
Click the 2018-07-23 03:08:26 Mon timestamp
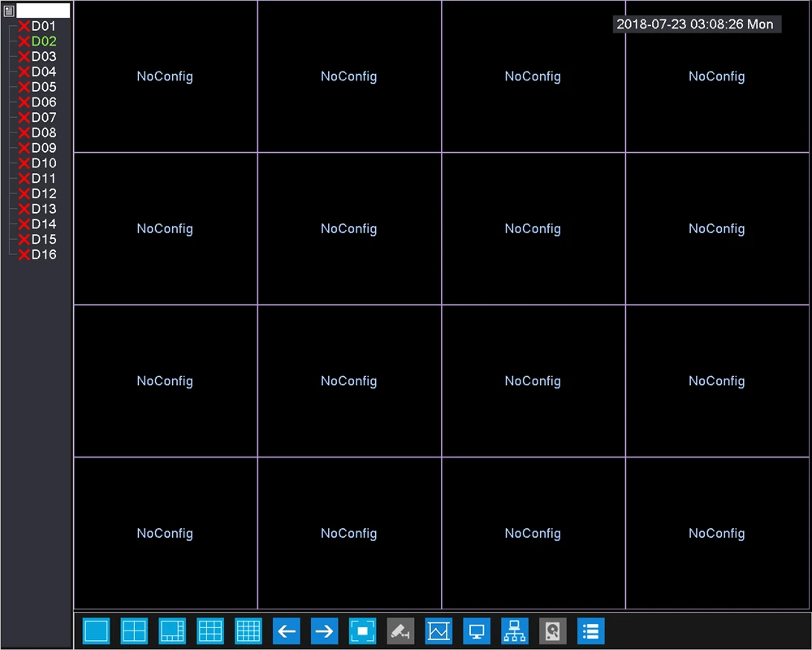[x=695, y=24]
